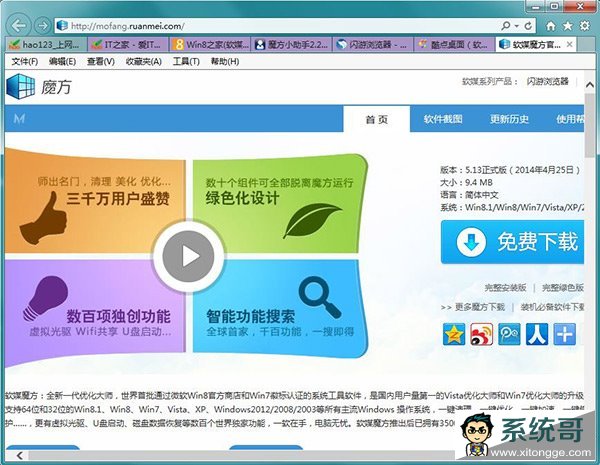The width and height of the screenshot is (600, 465).
Task: Select the size text 9.4 MB
Action: click(x=479, y=182)
